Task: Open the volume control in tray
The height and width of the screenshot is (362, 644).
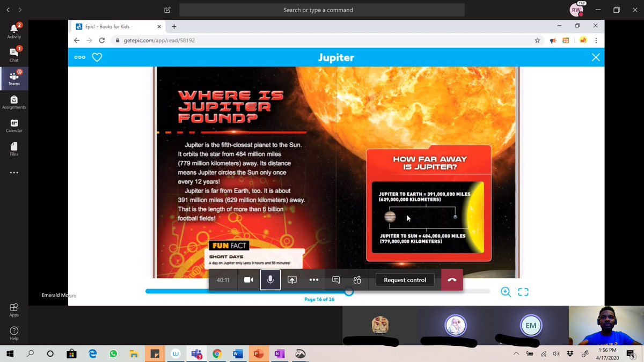Action: pos(556,354)
